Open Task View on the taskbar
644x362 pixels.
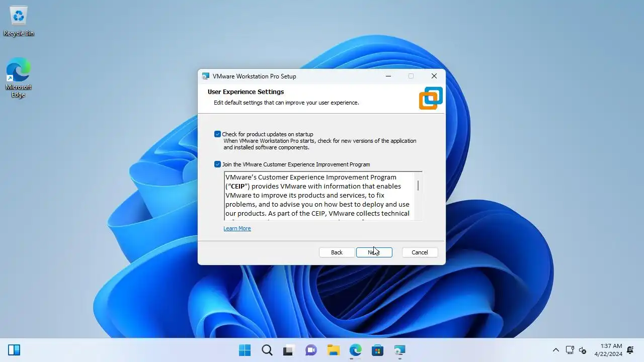[x=289, y=350]
